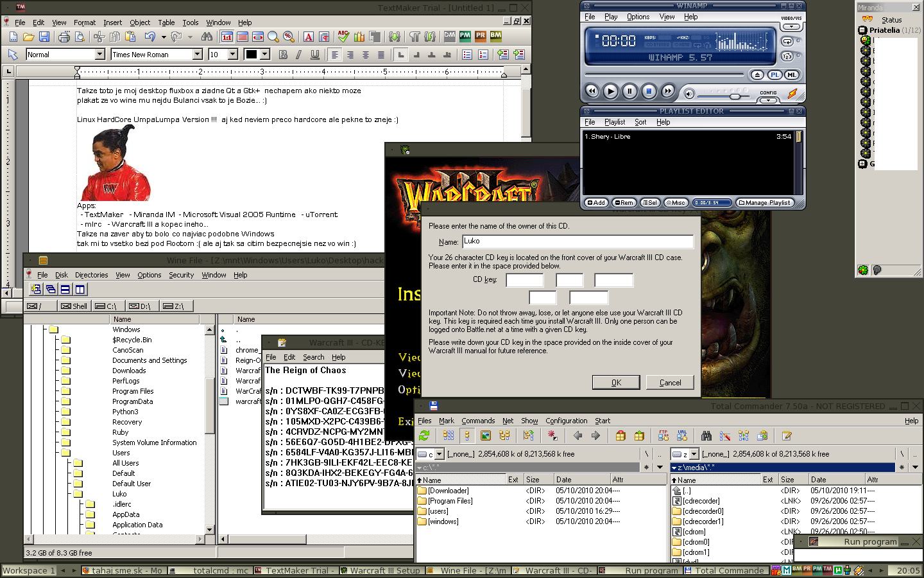This screenshot has width=924, height=578.
Task: Open Insert menu in TextMaker
Action: pyautogui.click(x=112, y=22)
